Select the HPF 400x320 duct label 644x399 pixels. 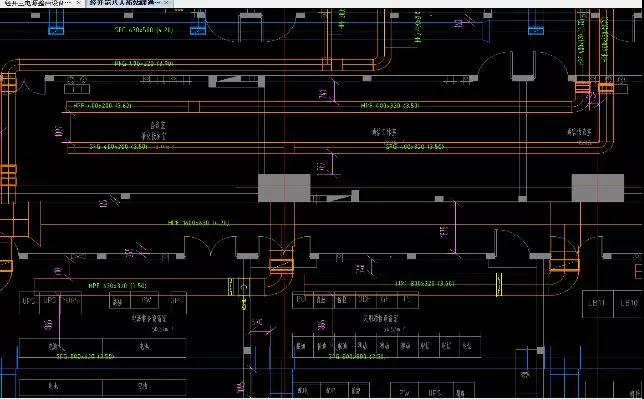390,106
